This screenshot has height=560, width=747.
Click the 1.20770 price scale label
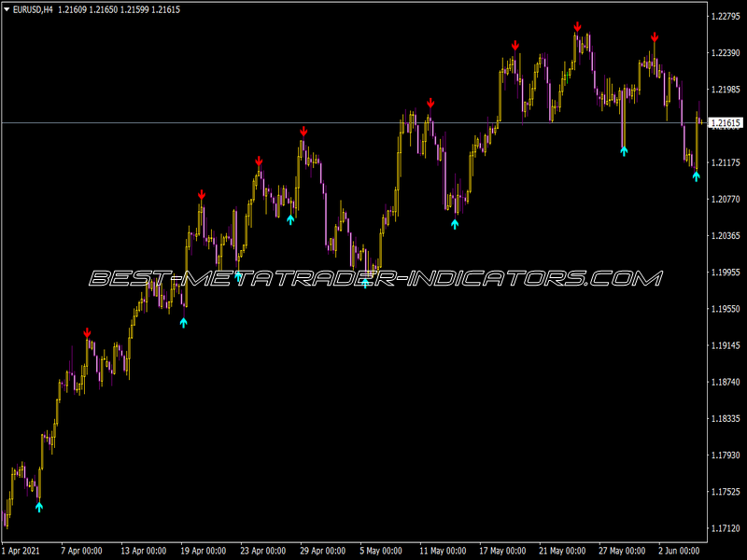[726, 199]
